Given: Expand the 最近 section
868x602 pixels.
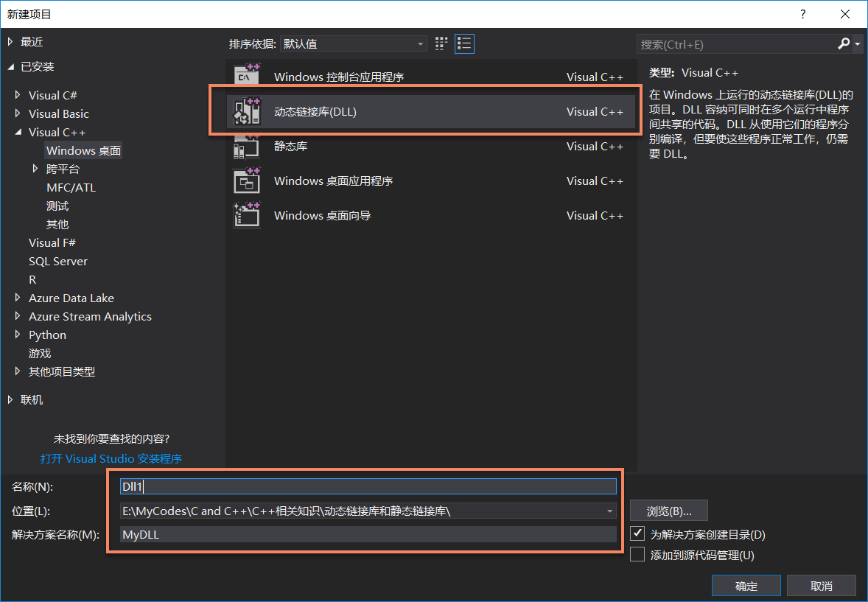Looking at the screenshot, I should click(10, 41).
